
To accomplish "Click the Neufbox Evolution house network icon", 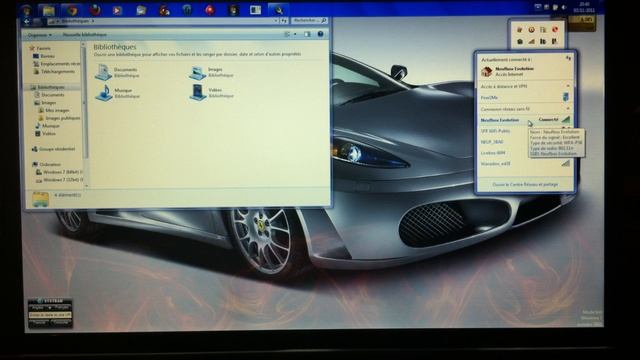I will (x=486, y=71).
